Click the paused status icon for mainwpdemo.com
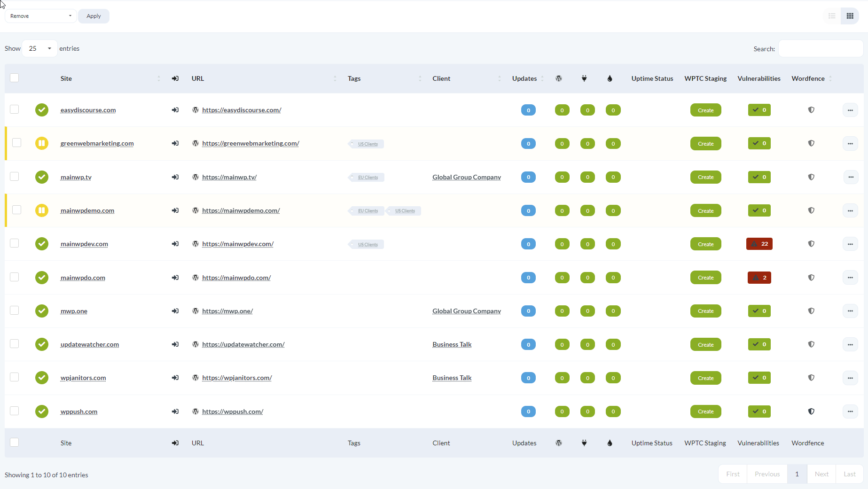Screen dimensions: 868x489 [42, 210]
